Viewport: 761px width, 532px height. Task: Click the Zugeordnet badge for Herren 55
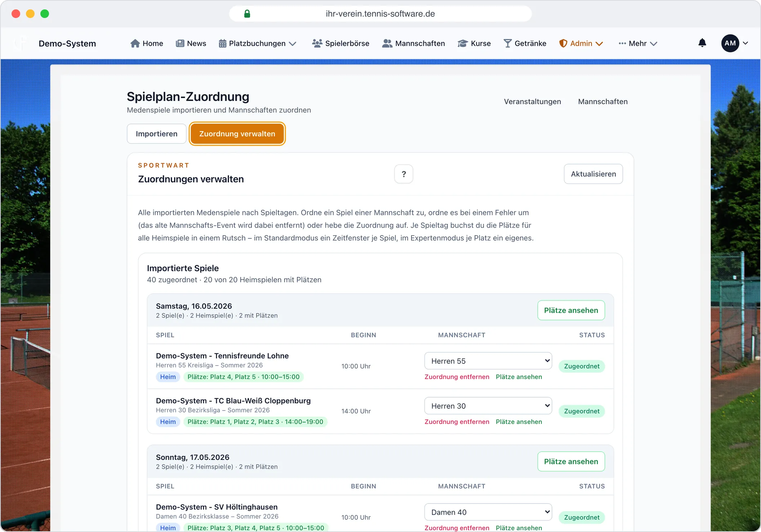582,366
